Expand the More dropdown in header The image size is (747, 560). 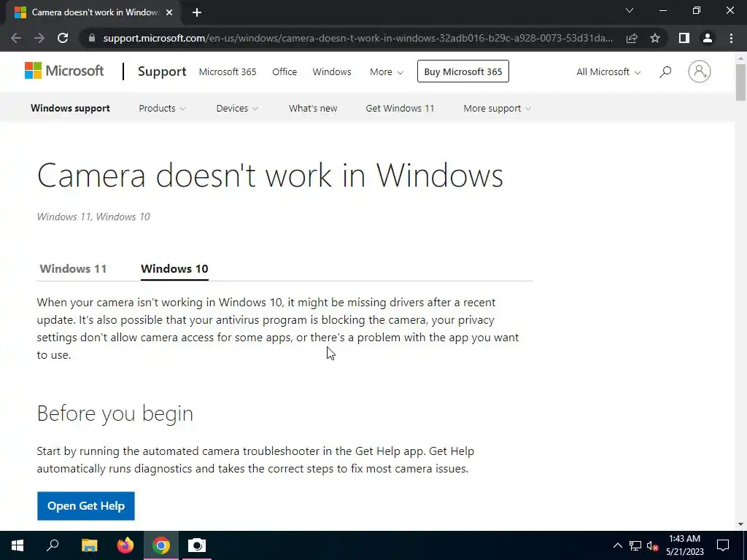(x=387, y=72)
